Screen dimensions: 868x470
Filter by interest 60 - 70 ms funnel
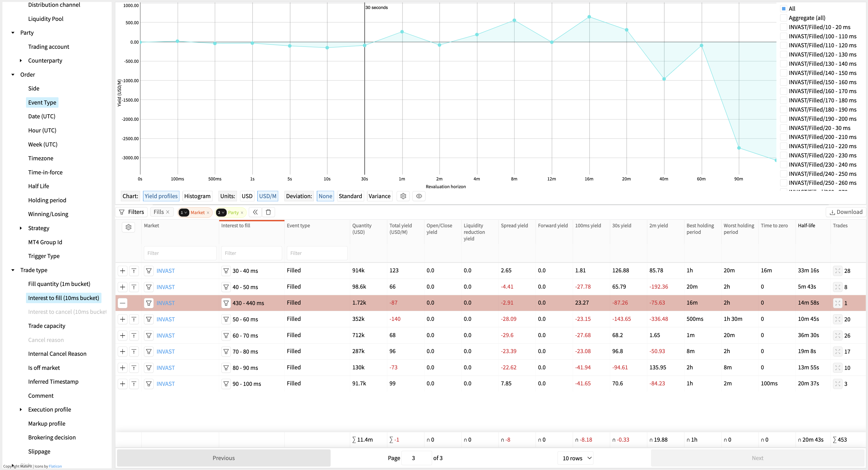click(226, 335)
